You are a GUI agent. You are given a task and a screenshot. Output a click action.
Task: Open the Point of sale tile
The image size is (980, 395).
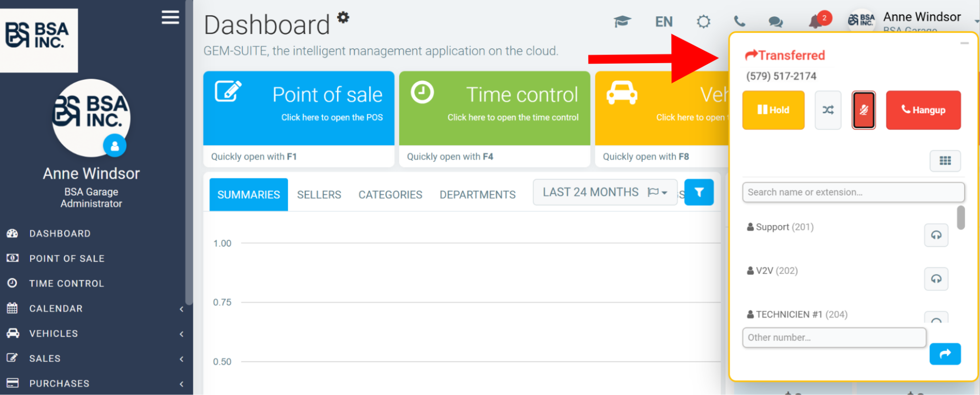299,108
